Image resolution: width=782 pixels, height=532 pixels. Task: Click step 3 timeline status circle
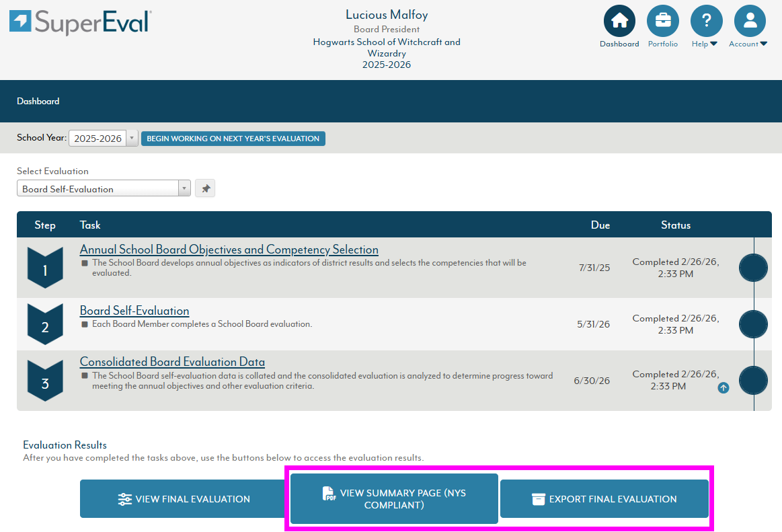coord(753,380)
